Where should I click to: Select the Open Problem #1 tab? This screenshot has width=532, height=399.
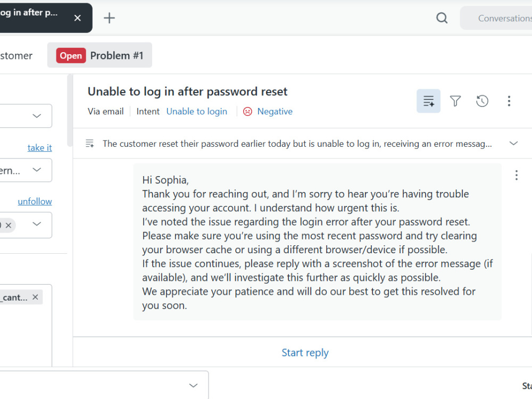click(x=100, y=55)
